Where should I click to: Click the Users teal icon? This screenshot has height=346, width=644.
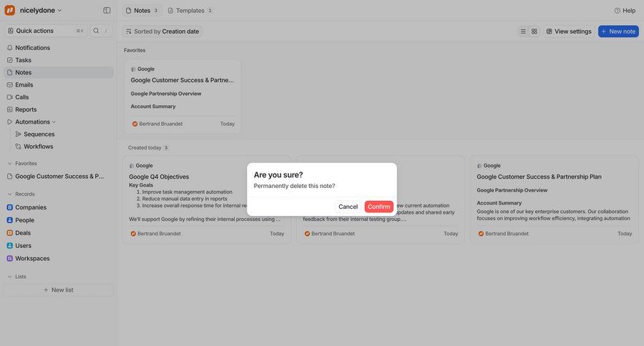pyautogui.click(x=10, y=245)
